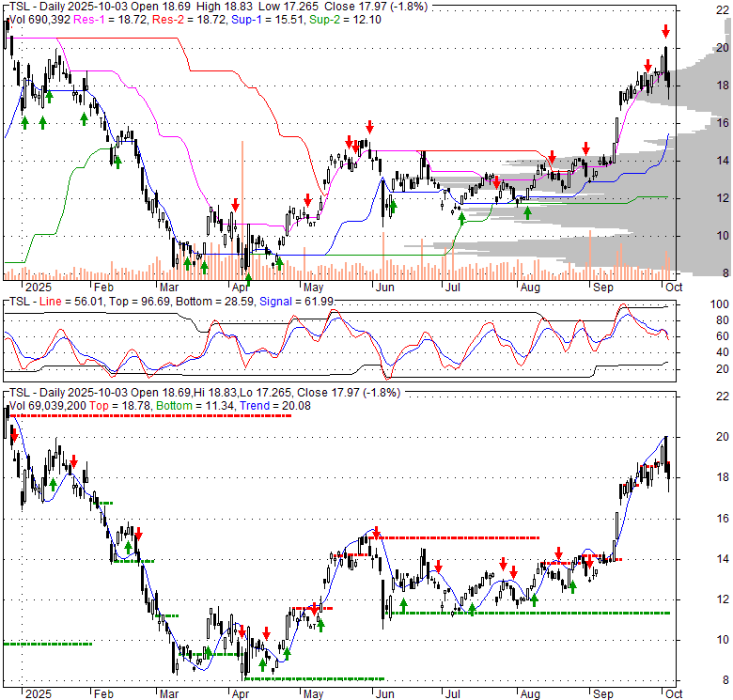Click the 'Apr' label on top chart axis

[x=241, y=287]
